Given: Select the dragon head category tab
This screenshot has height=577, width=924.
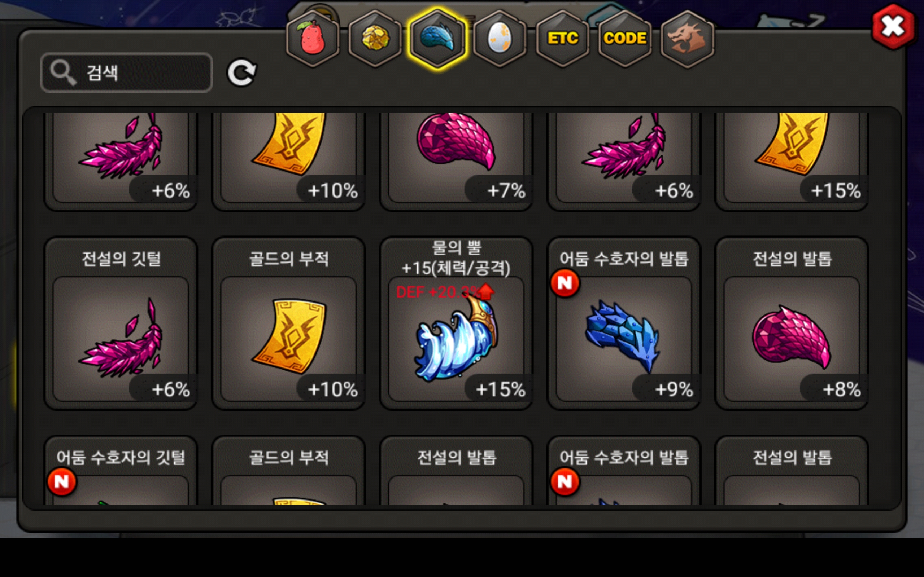Looking at the screenshot, I should click(687, 38).
